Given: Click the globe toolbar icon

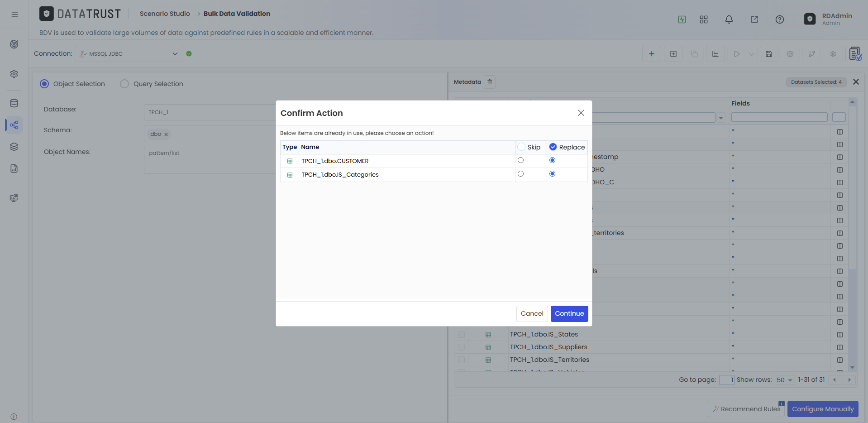Looking at the screenshot, I should pos(790,54).
